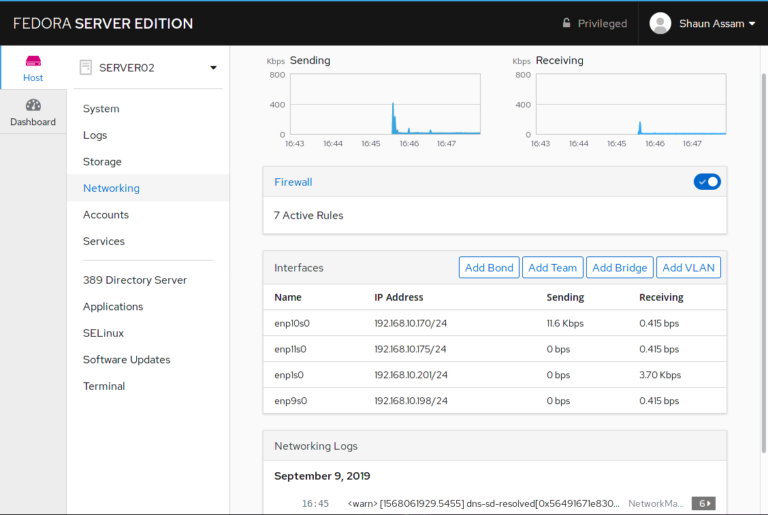Screen dimensions: 768x515
Task: Expand the SERVER02 host dropdown
Action: pos(213,68)
